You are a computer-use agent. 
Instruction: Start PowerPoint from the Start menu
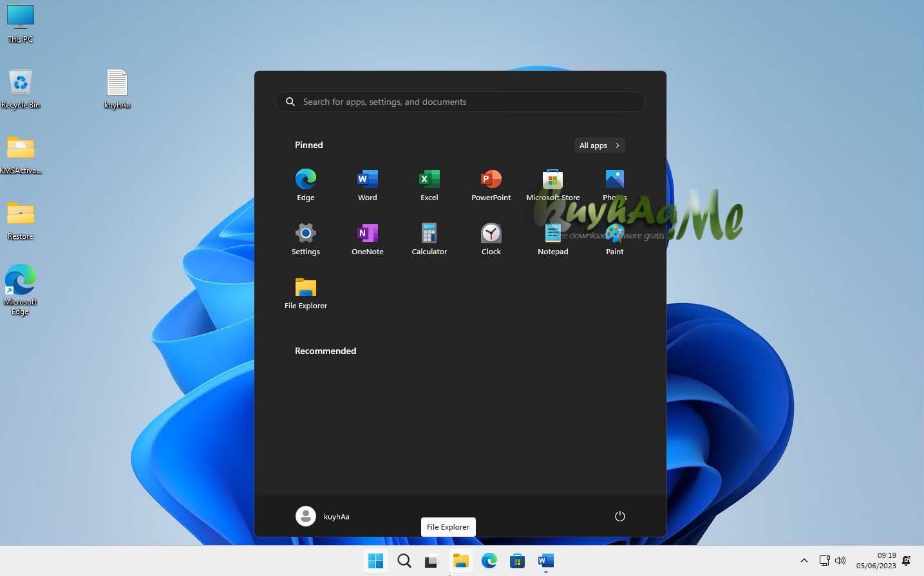click(x=491, y=185)
